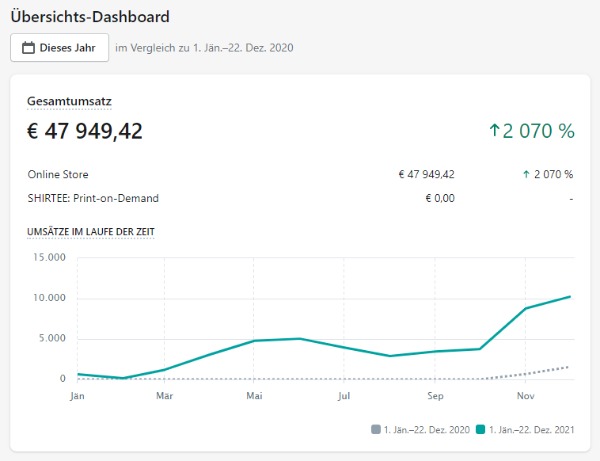Click the teal line data point at Nov
This screenshot has width=600, height=461.
525,308
